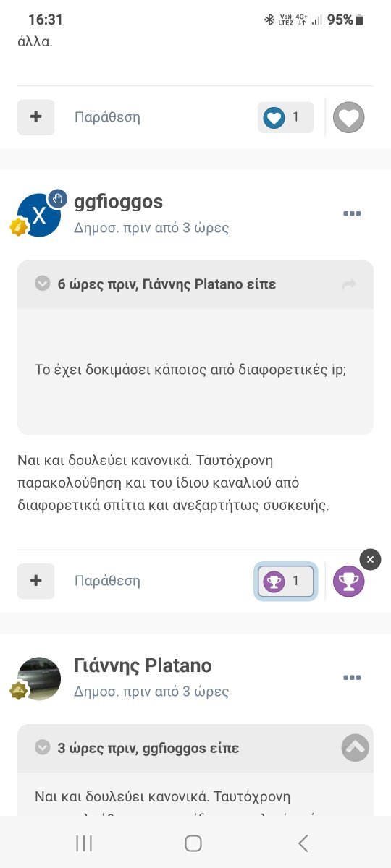The width and height of the screenshot is (391, 868).
Task: Tap Παράθεση under the ggfioggos post
Action: (x=107, y=581)
